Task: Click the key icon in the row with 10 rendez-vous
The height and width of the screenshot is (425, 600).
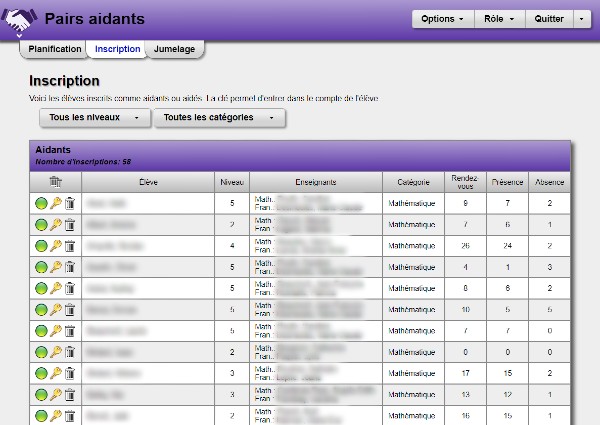Action: coord(56,309)
